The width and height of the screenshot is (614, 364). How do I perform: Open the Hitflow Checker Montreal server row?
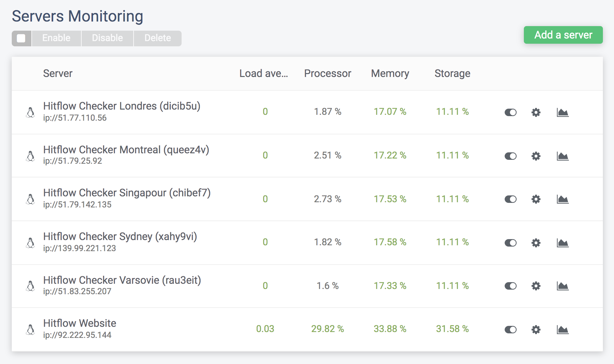coord(307,156)
